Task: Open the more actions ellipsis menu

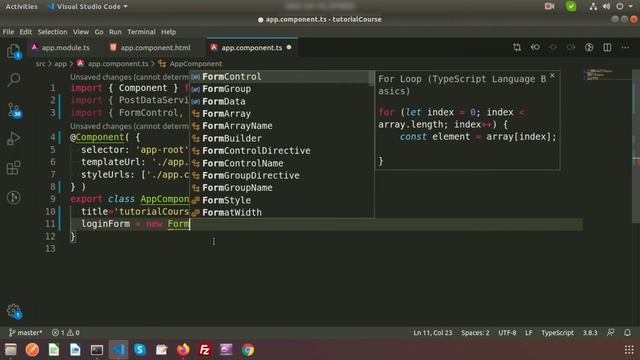Action: (x=625, y=47)
